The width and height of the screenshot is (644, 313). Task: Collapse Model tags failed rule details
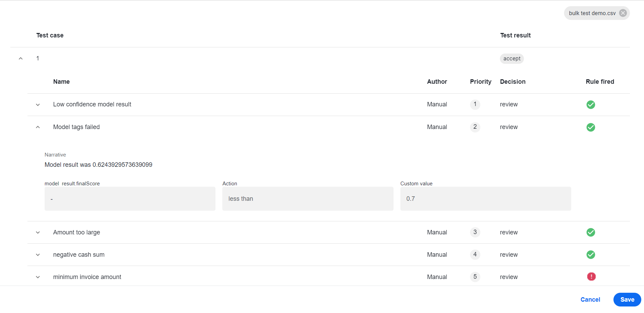[38, 127]
